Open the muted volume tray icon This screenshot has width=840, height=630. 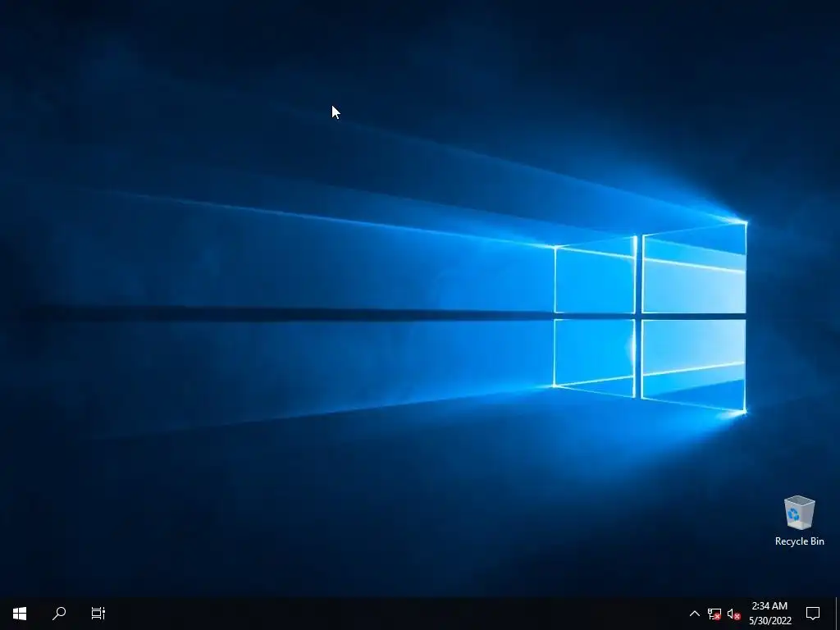734,614
